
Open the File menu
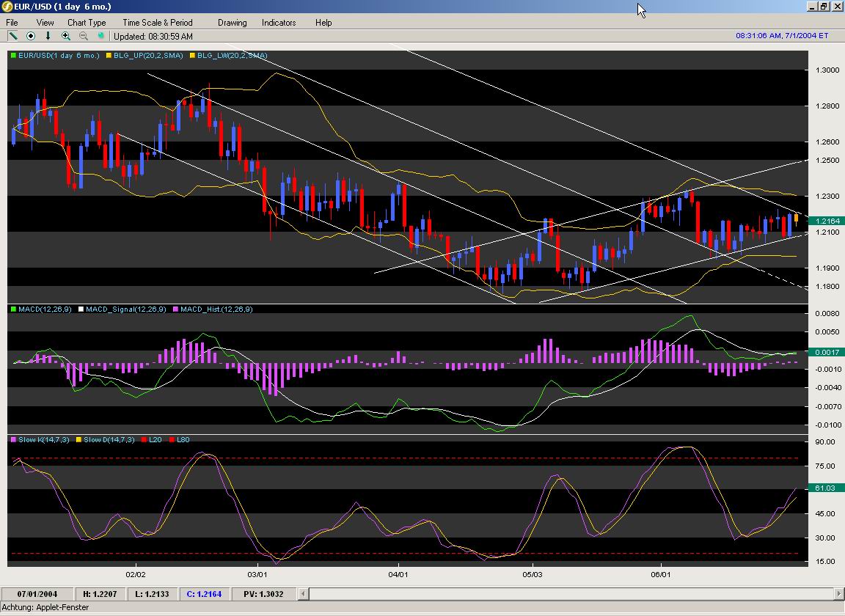(x=12, y=23)
